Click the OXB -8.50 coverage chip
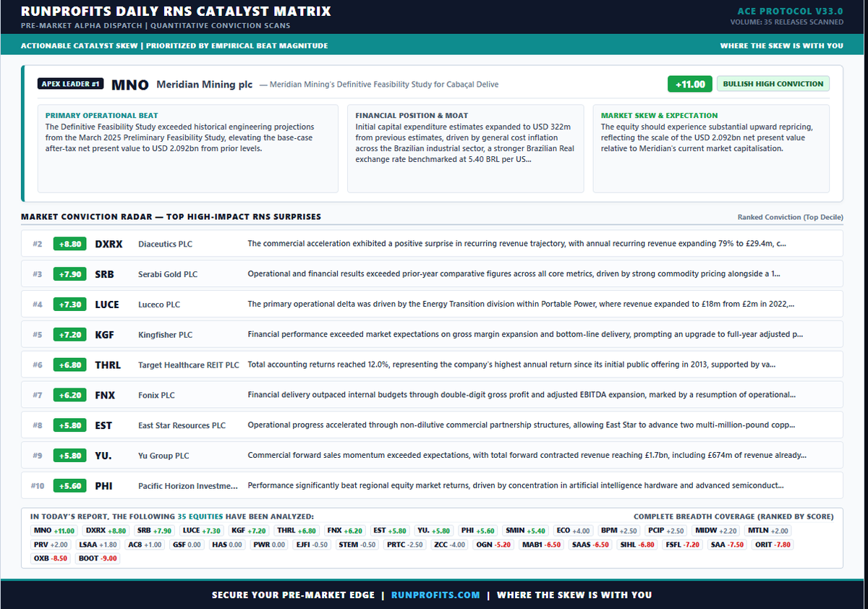 52,558
